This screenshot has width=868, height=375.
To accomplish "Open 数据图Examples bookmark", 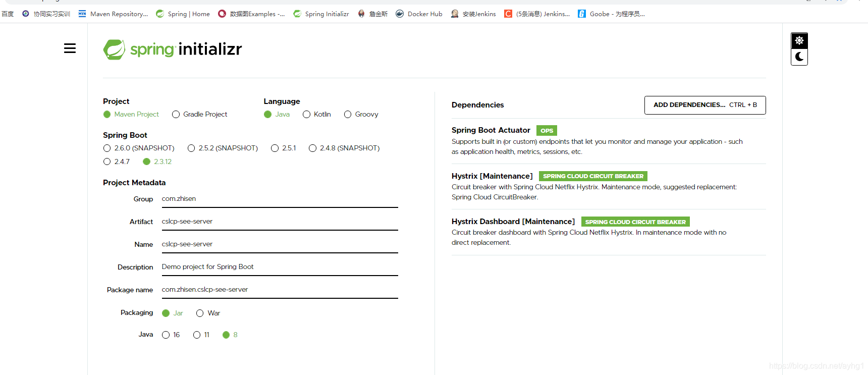I will click(x=251, y=14).
